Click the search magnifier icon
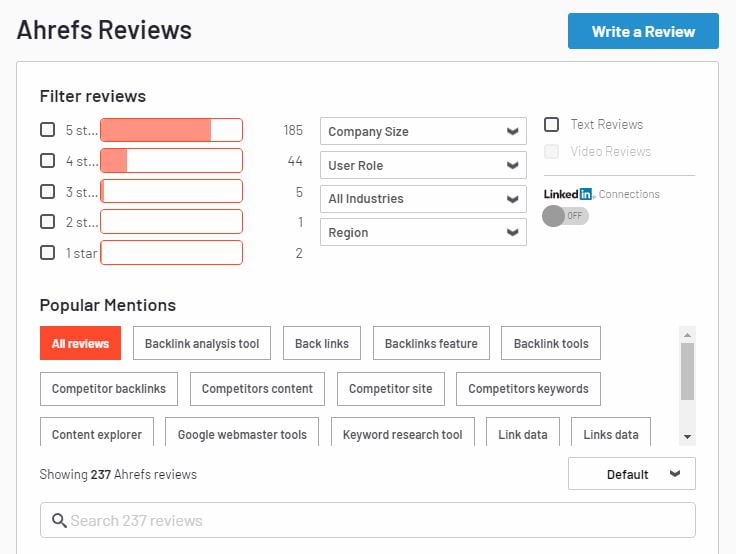 pos(59,520)
